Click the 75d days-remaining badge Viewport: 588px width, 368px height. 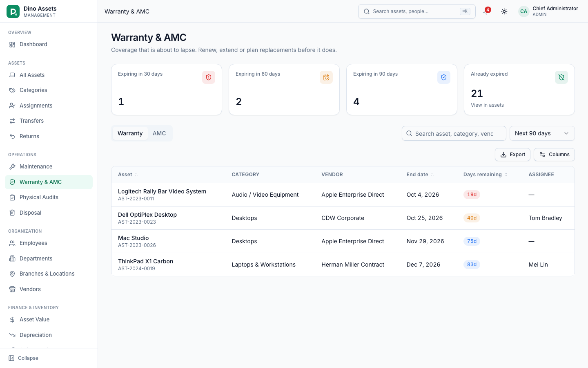(x=472, y=241)
